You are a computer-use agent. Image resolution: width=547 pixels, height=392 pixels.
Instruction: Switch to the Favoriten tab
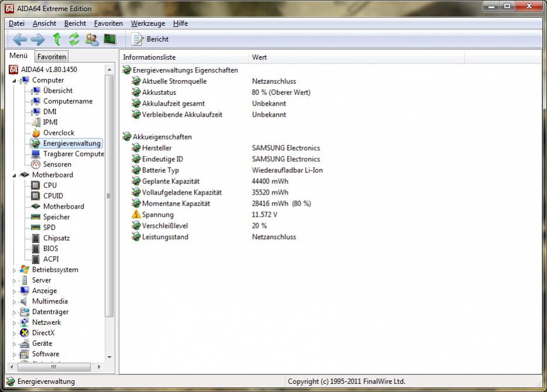[52, 57]
